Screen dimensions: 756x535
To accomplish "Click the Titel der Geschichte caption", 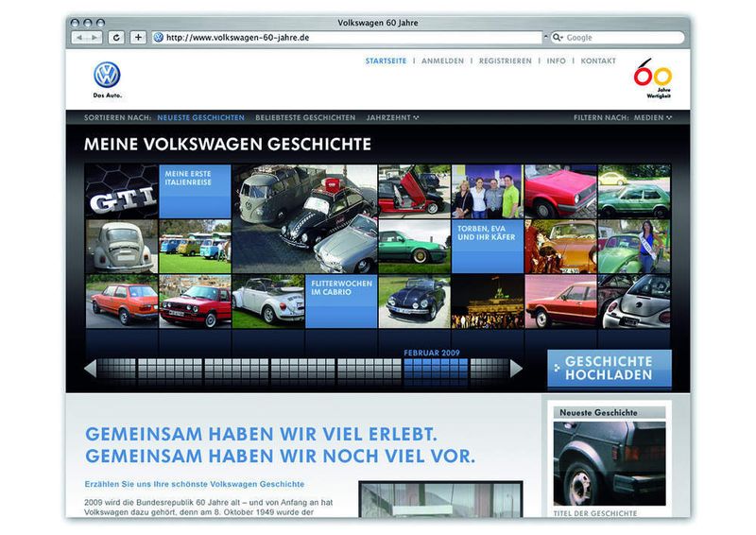I will point(595,513).
